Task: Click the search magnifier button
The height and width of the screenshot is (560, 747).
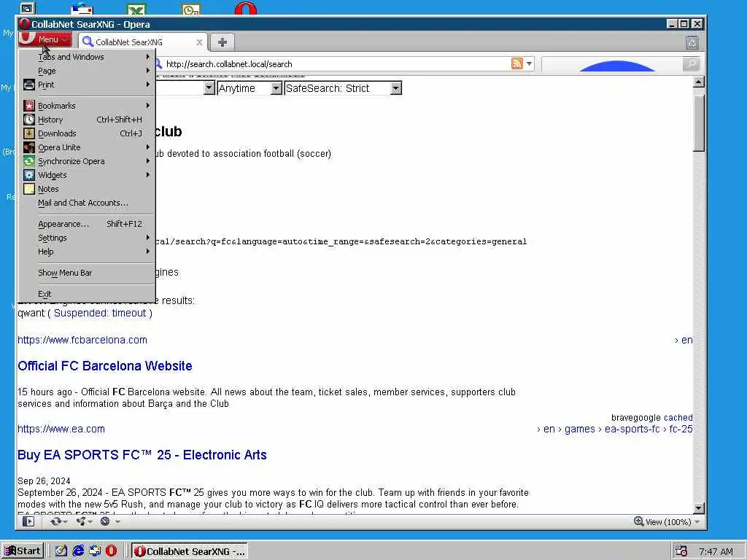Action: [691, 63]
